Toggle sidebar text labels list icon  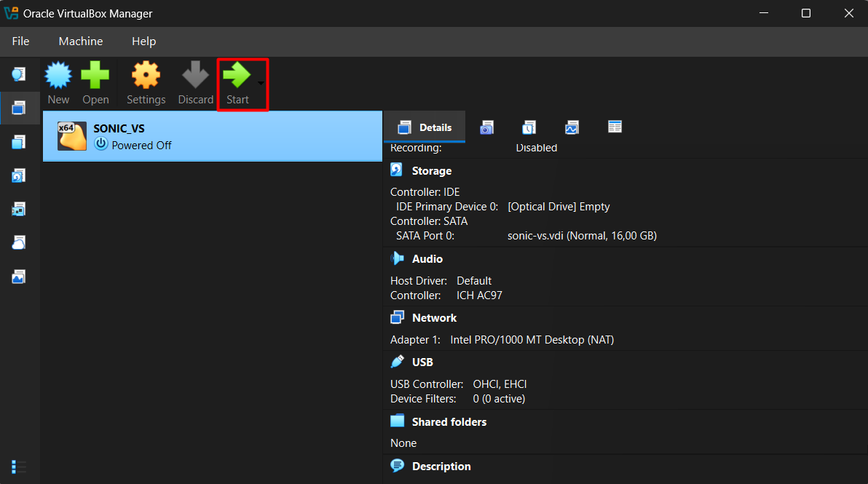[x=19, y=467]
